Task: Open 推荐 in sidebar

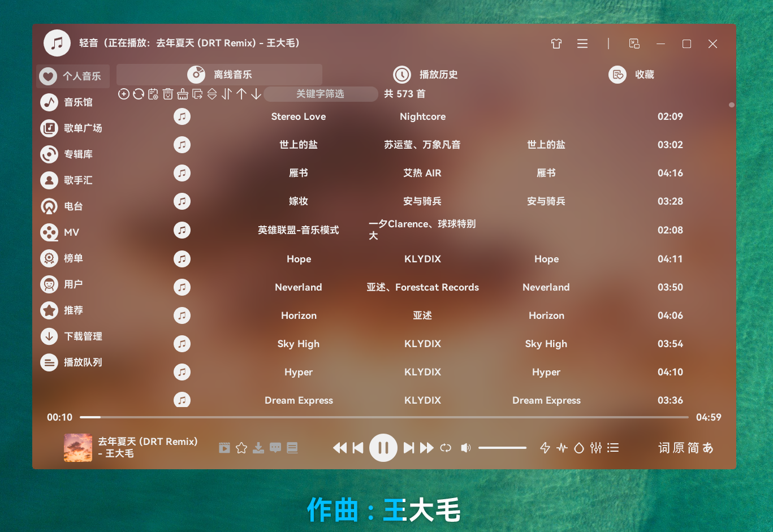Action: click(x=73, y=310)
